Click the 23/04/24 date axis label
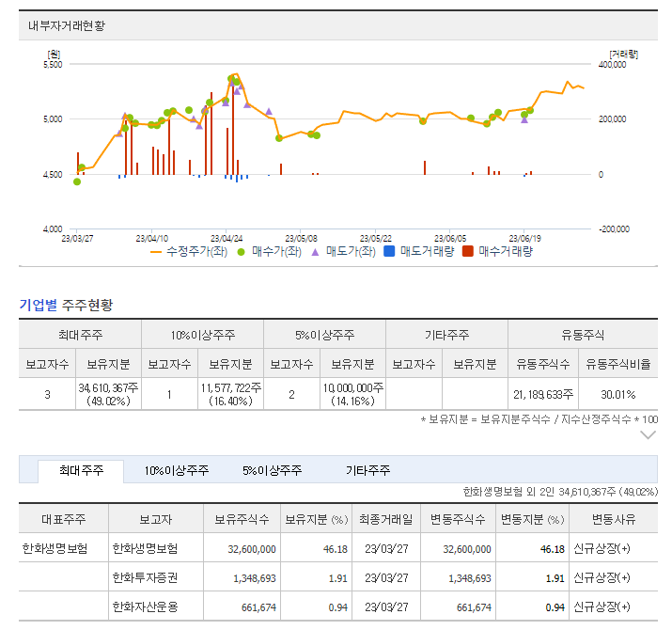 [227, 239]
